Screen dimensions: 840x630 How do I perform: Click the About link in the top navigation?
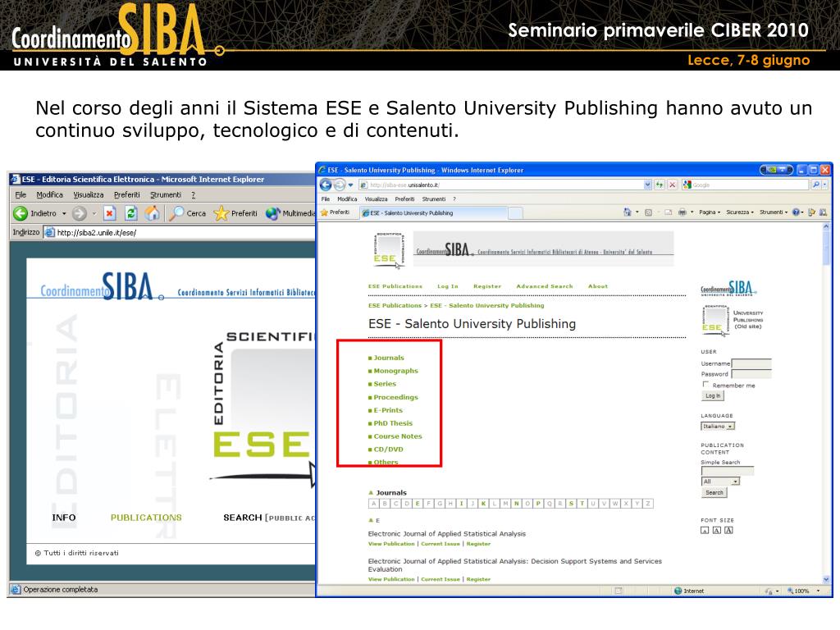point(598,286)
